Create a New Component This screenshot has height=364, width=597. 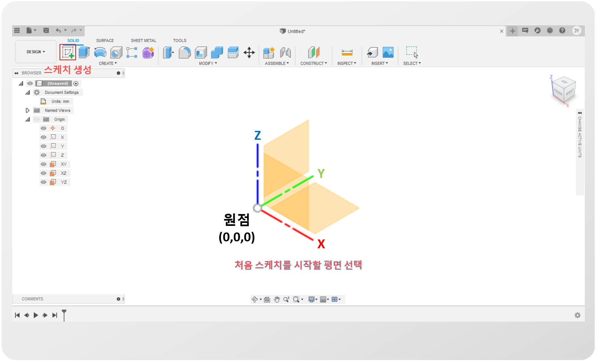click(x=269, y=52)
